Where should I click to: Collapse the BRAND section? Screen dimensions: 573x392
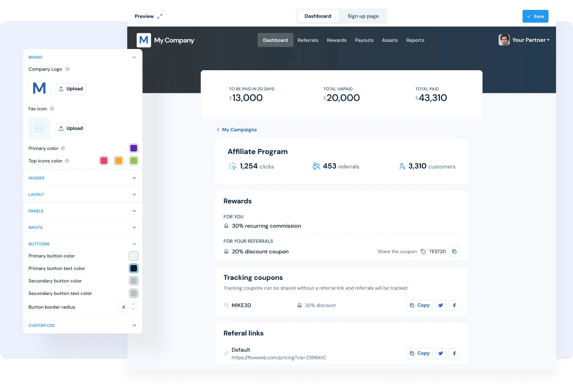(x=134, y=57)
